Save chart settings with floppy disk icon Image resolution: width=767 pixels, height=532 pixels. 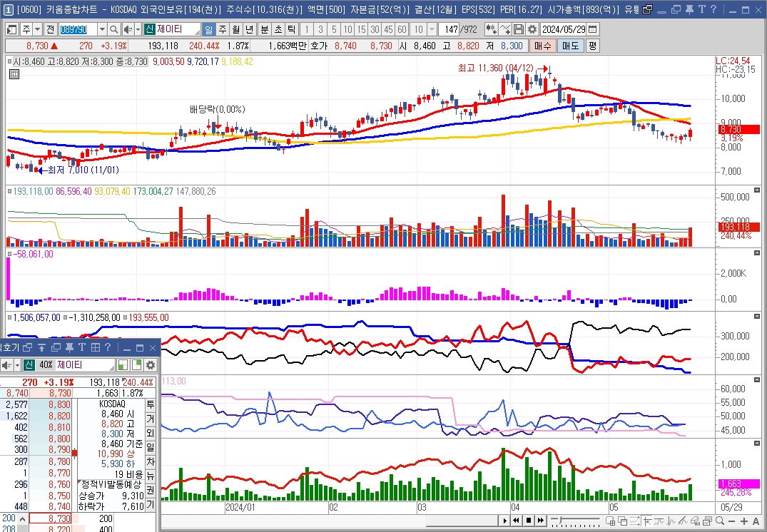519,29
